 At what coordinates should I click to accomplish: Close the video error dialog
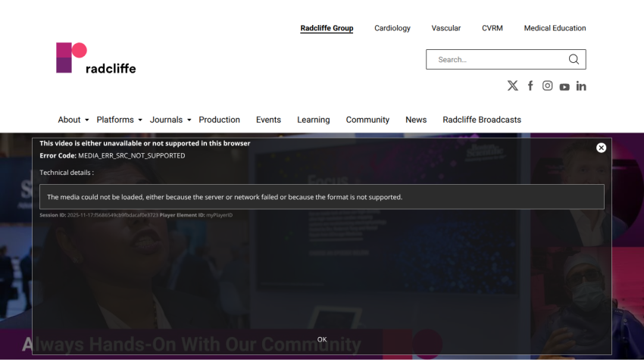coord(601,148)
